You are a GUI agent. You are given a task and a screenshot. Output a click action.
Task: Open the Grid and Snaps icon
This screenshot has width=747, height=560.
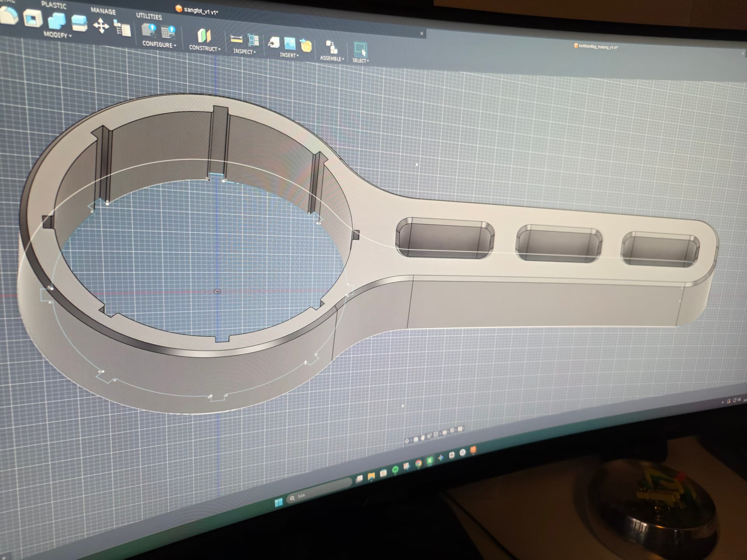pyautogui.click(x=452, y=430)
